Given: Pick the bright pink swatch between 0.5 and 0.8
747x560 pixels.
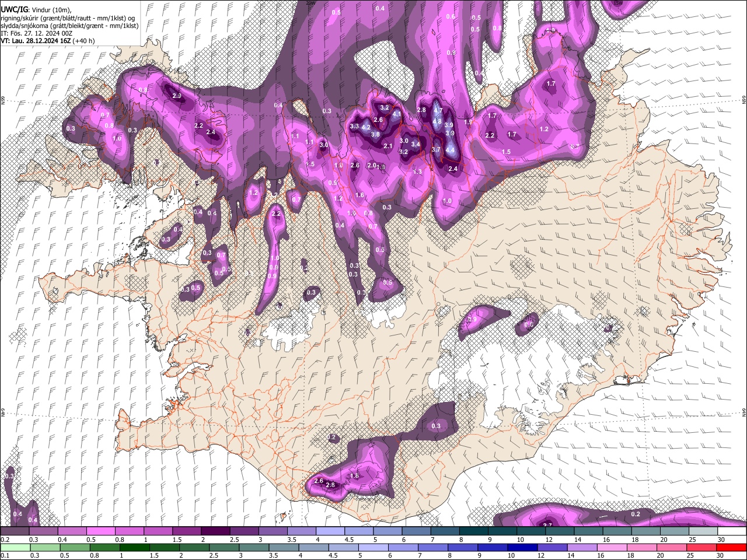Looking at the screenshot, I should (x=101, y=531).
